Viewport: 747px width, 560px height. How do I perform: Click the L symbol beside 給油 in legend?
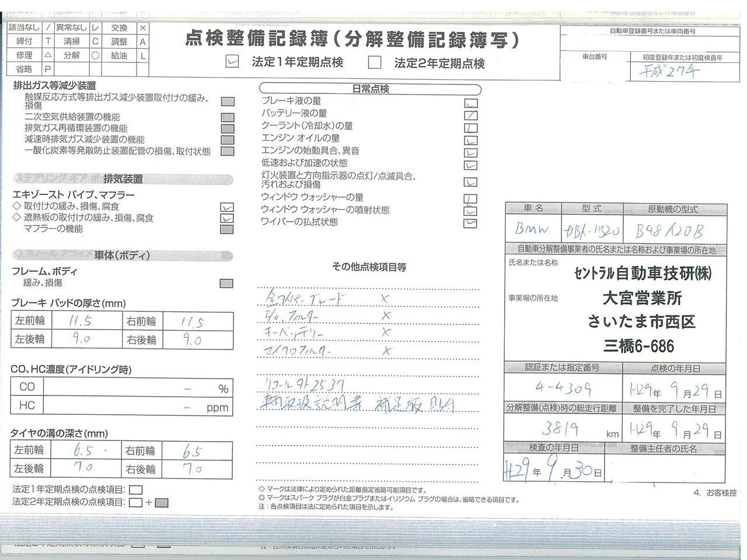click(142, 56)
